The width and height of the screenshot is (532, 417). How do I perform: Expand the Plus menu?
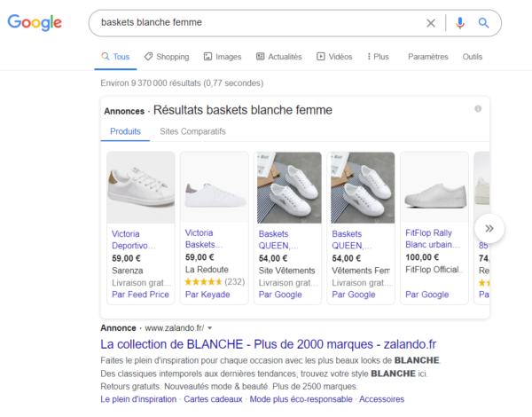379,57
